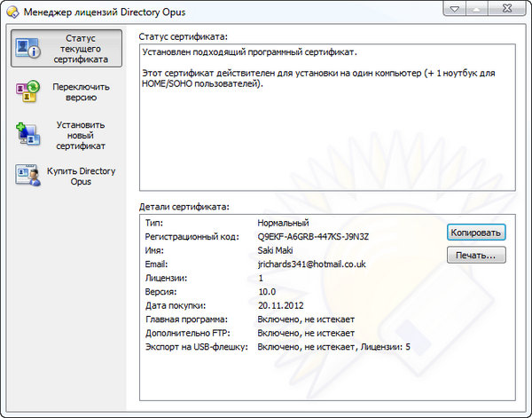Click the purchase date 20.11.2012

tap(280, 305)
